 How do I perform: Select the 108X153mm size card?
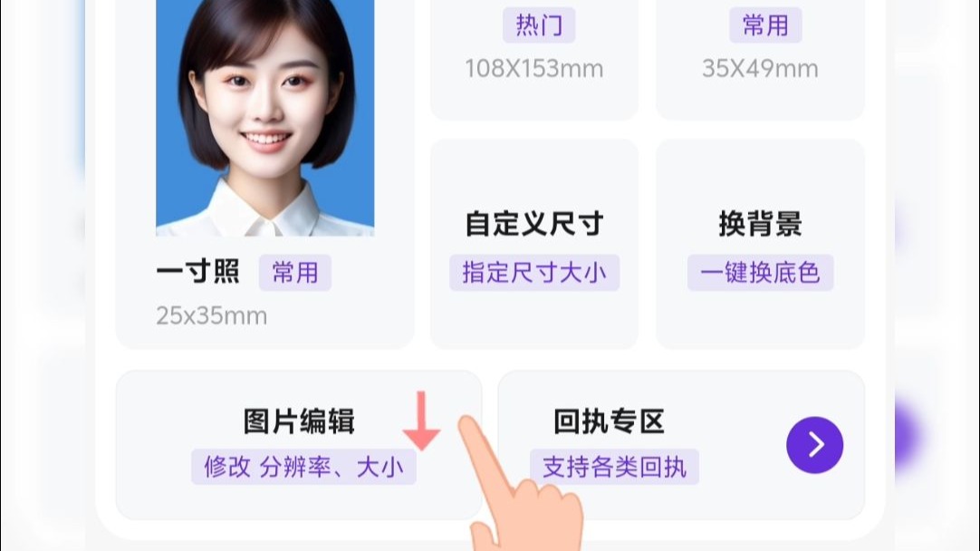point(534,60)
